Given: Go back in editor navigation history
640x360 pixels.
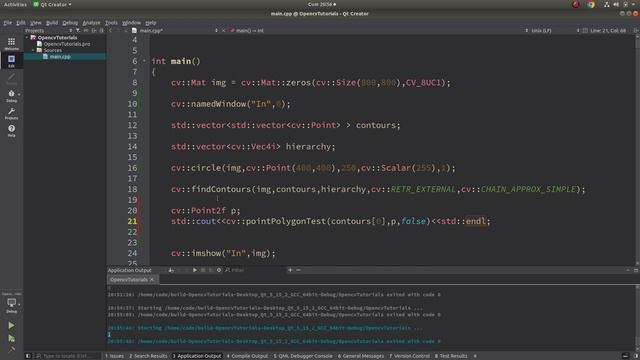Looking at the screenshot, I should pyautogui.click(x=110, y=31).
